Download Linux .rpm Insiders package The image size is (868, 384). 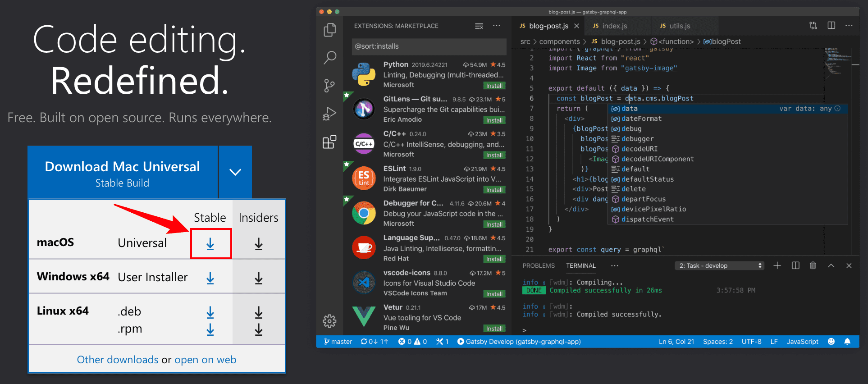click(259, 330)
